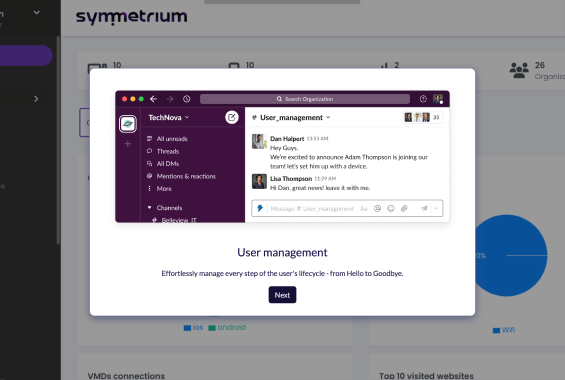Expand the sidebar right chevron item
The image size is (565, 380).
coord(36,99)
